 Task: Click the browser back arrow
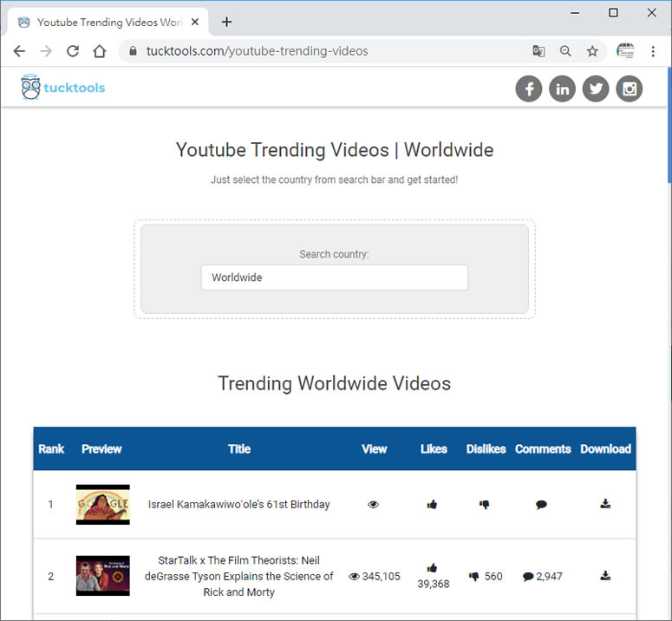coord(20,51)
